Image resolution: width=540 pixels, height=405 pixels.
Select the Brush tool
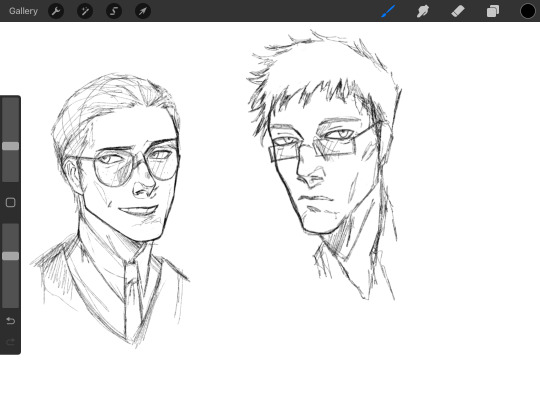click(388, 11)
